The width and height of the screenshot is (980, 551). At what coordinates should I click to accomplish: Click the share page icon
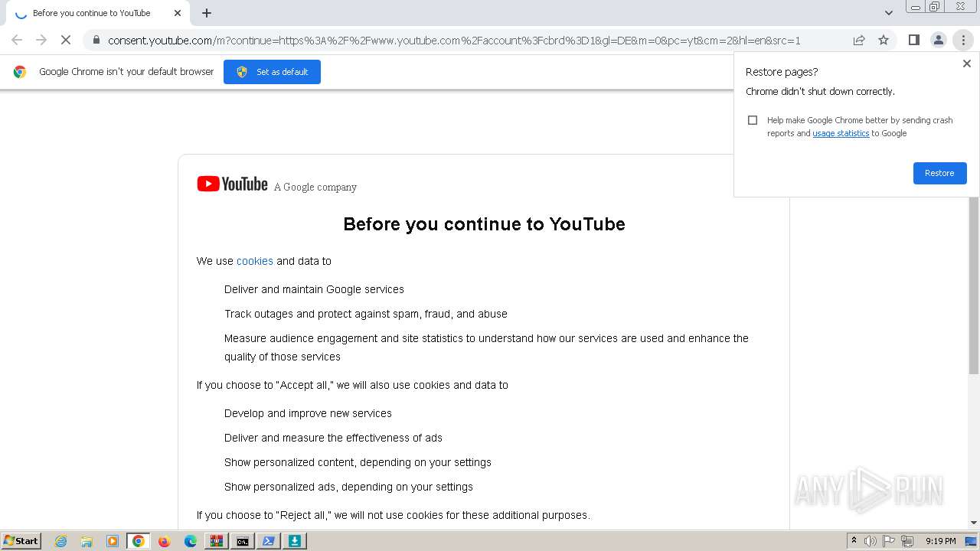tap(859, 40)
